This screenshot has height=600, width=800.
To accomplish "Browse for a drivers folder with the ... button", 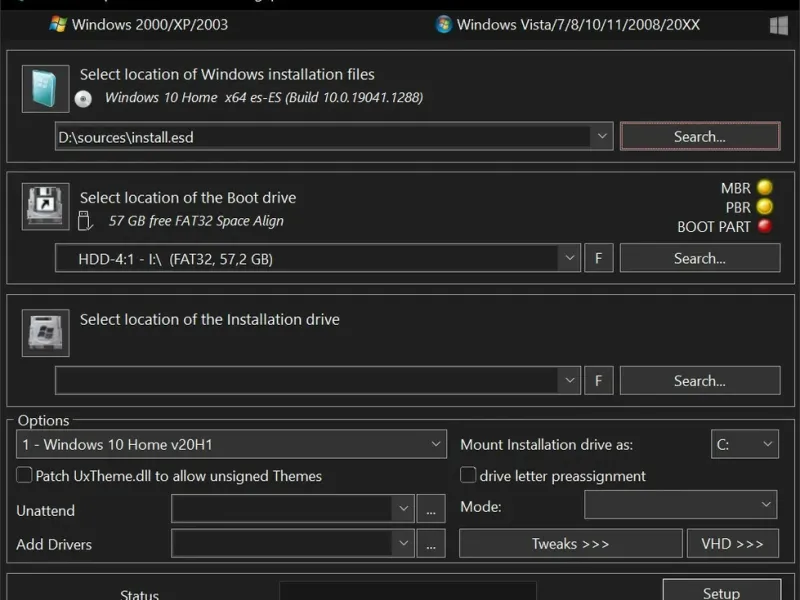I will (x=431, y=543).
